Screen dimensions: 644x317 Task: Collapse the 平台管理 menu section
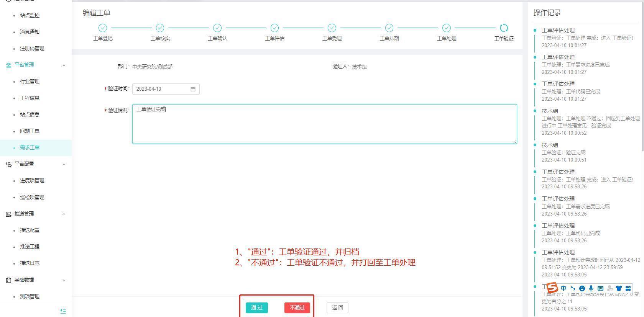[64, 65]
